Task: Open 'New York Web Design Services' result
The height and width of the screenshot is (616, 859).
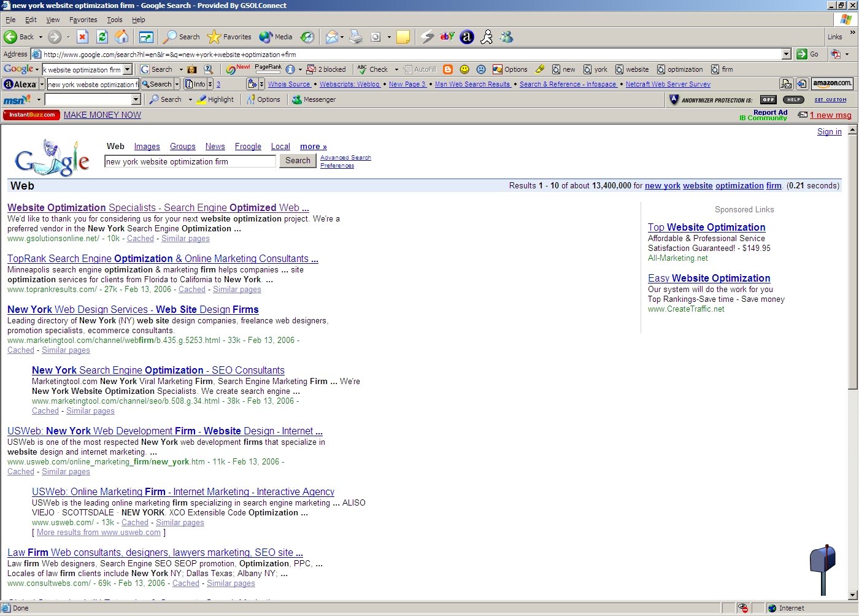Action: click(x=133, y=310)
